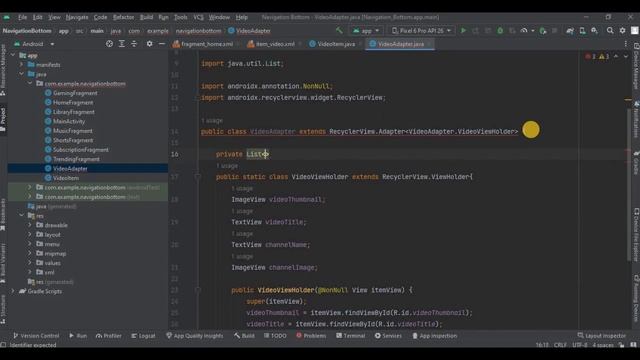Open the Tools menu
This screenshot has width=640, height=360.
pos(180,17)
